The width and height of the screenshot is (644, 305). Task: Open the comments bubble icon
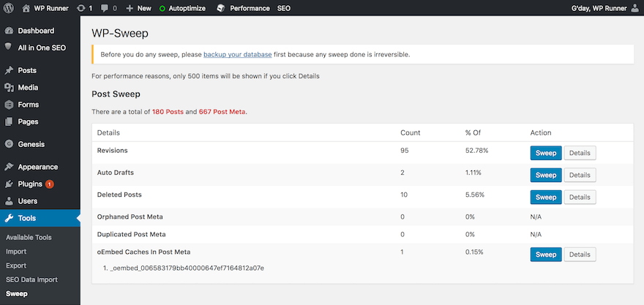(x=103, y=8)
